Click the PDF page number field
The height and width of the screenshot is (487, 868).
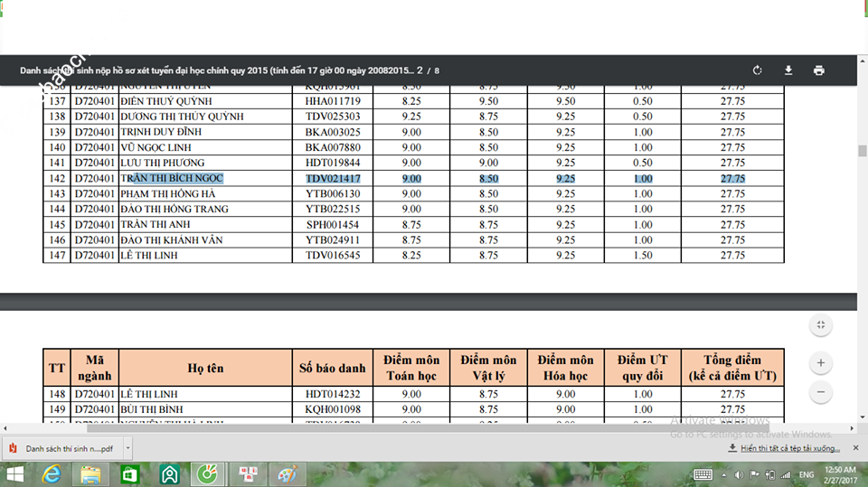tap(420, 70)
